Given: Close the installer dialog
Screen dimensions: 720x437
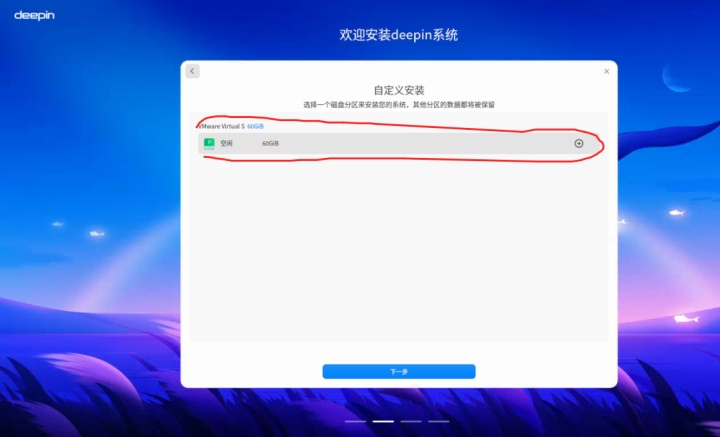Looking at the screenshot, I should pyautogui.click(x=607, y=72).
